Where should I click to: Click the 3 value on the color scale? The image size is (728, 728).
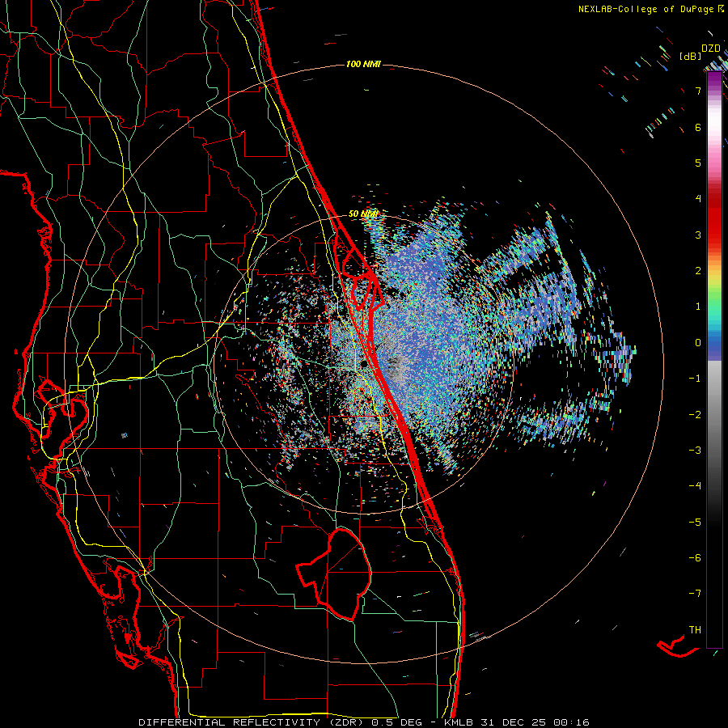[x=698, y=235]
